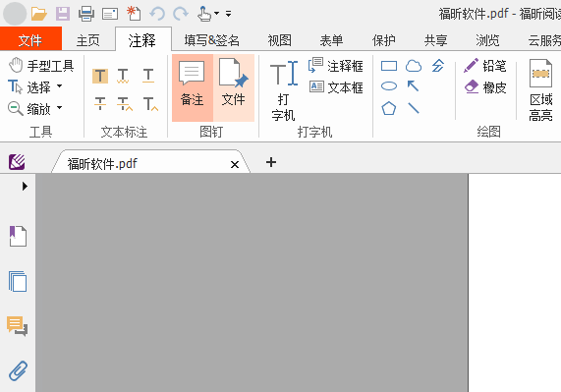Image resolution: width=561 pixels, height=392 pixels.
Task: Select the Cloud drawing tool
Action: pos(414,66)
